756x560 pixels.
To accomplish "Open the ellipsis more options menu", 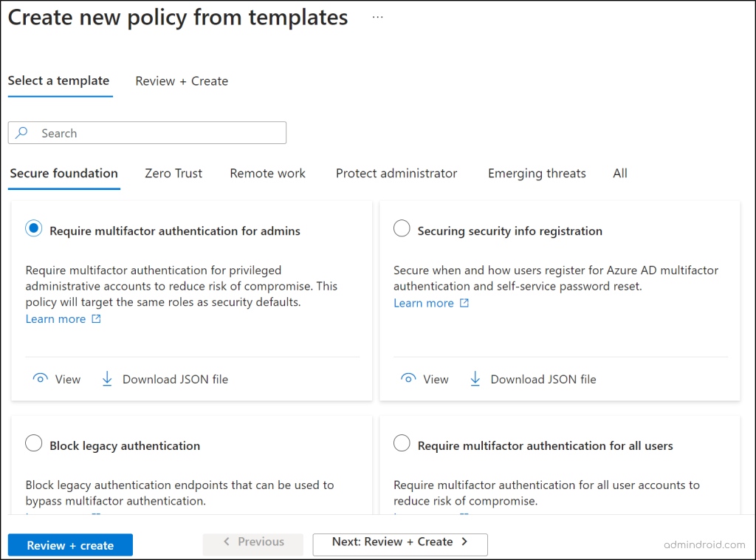I will point(378,17).
